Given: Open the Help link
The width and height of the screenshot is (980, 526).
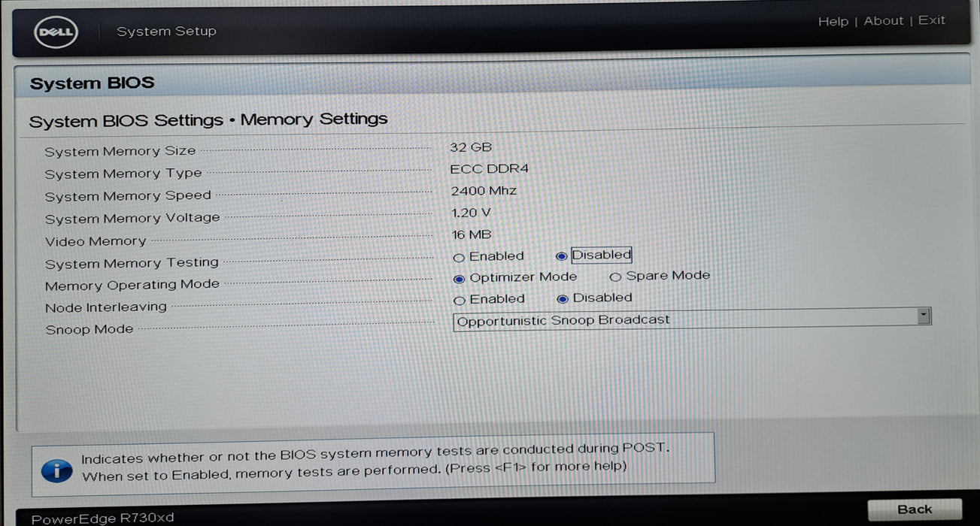Looking at the screenshot, I should (x=833, y=22).
